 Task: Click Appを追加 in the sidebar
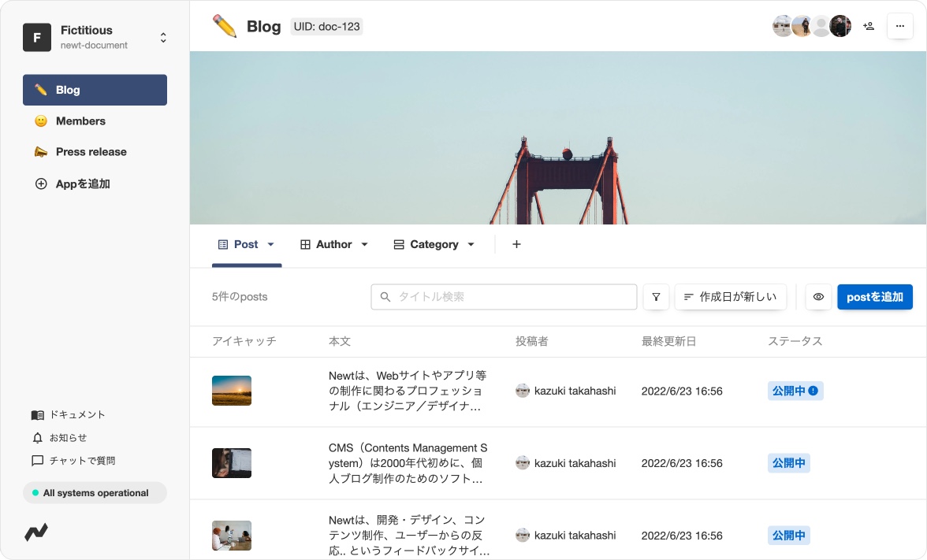click(82, 184)
